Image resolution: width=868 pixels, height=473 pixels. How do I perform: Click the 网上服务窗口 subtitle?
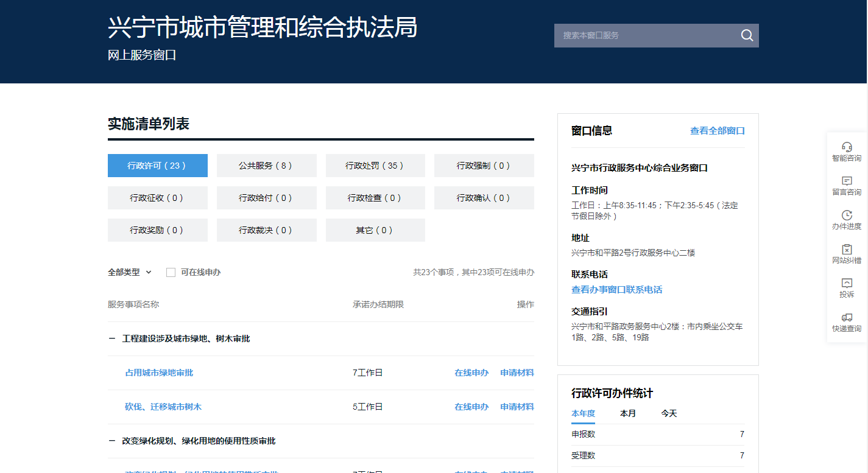pyautogui.click(x=142, y=55)
